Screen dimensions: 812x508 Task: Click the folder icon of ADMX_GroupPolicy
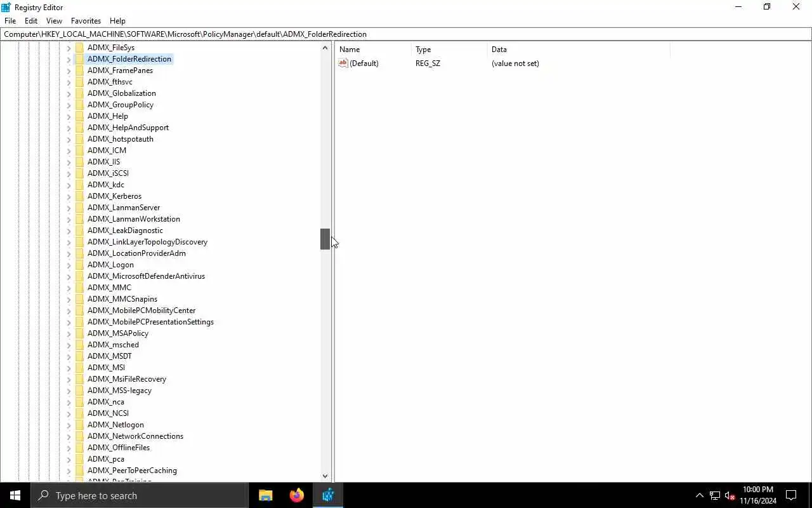tap(79, 105)
